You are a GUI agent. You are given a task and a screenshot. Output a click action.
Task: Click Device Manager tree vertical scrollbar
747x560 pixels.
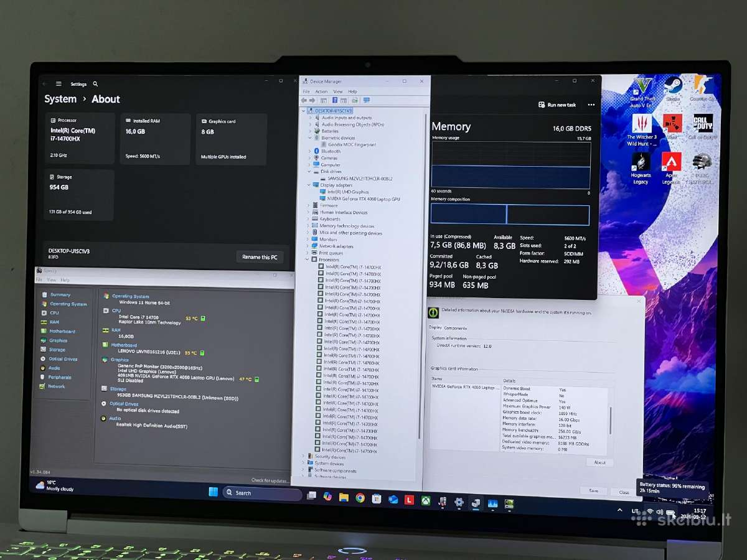(x=422, y=277)
